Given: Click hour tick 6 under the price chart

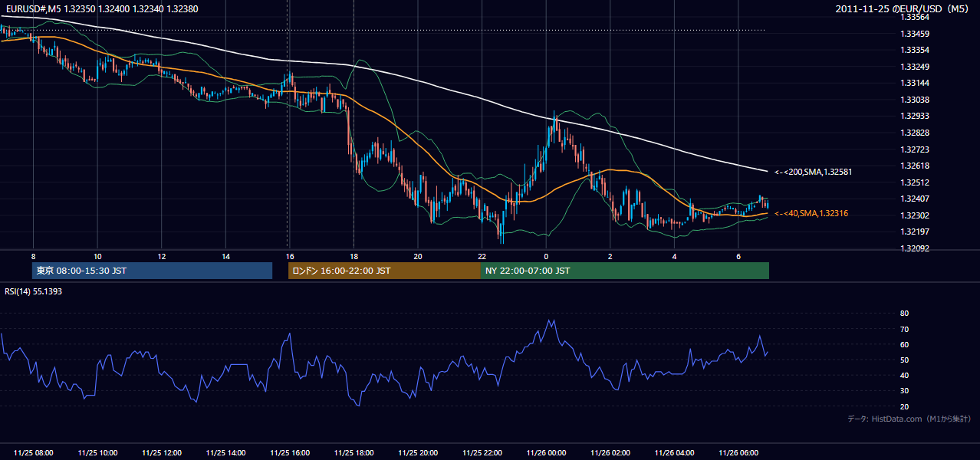Looking at the screenshot, I should coord(738,256).
